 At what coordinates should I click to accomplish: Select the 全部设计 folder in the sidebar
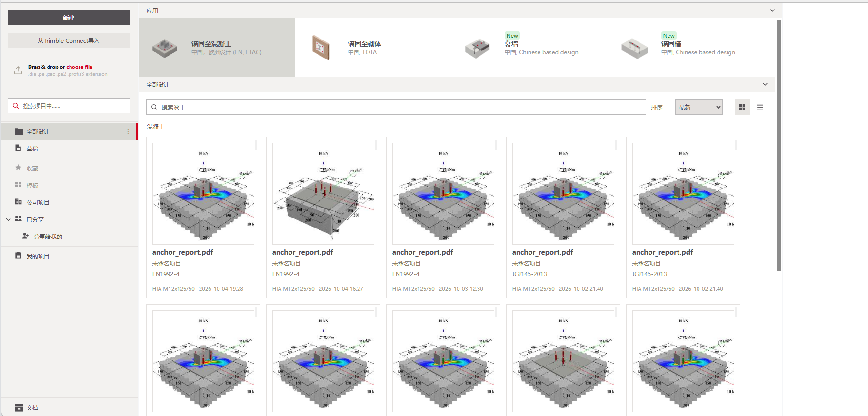click(69, 131)
